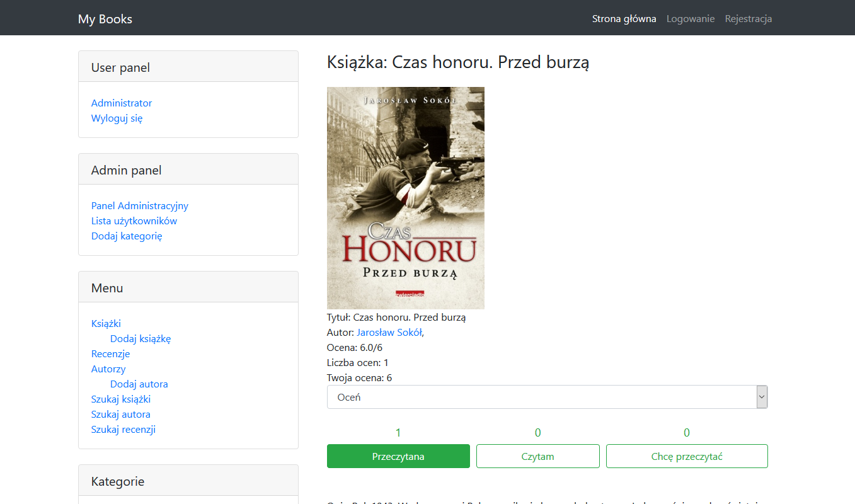Go to 'Strona główna' in navbar
The height and width of the screenshot is (504, 855).
click(624, 19)
